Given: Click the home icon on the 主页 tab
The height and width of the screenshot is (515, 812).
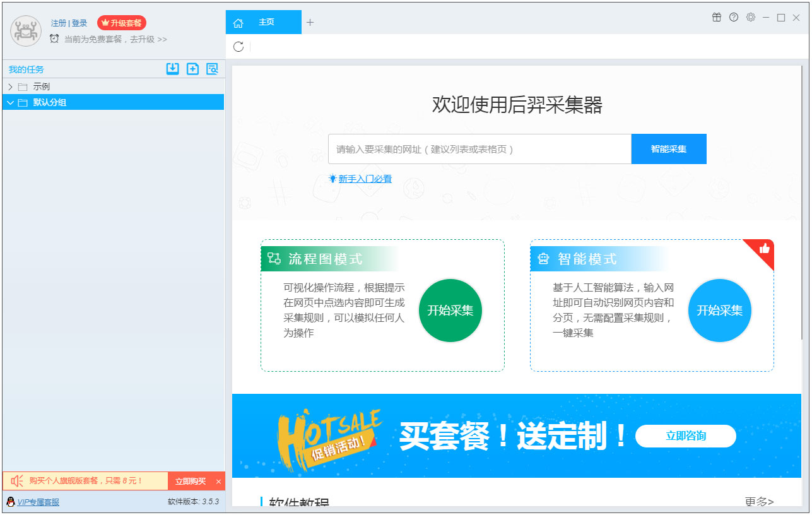Looking at the screenshot, I should click(x=238, y=21).
